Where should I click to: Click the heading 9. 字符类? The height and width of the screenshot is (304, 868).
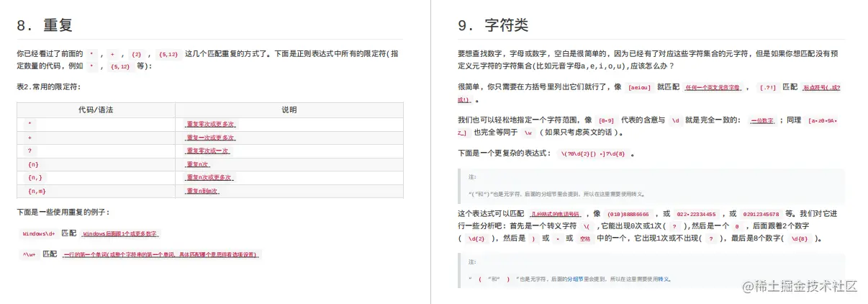(493, 25)
